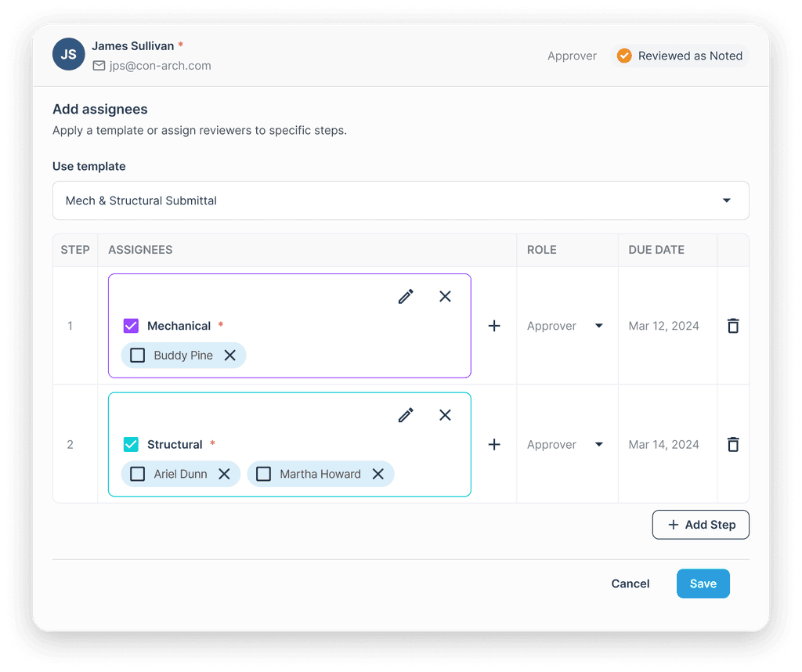The height and width of the screenshot is (672, 802).
Task: Click the trash icon for step 2
Action: tap(733, 444)
